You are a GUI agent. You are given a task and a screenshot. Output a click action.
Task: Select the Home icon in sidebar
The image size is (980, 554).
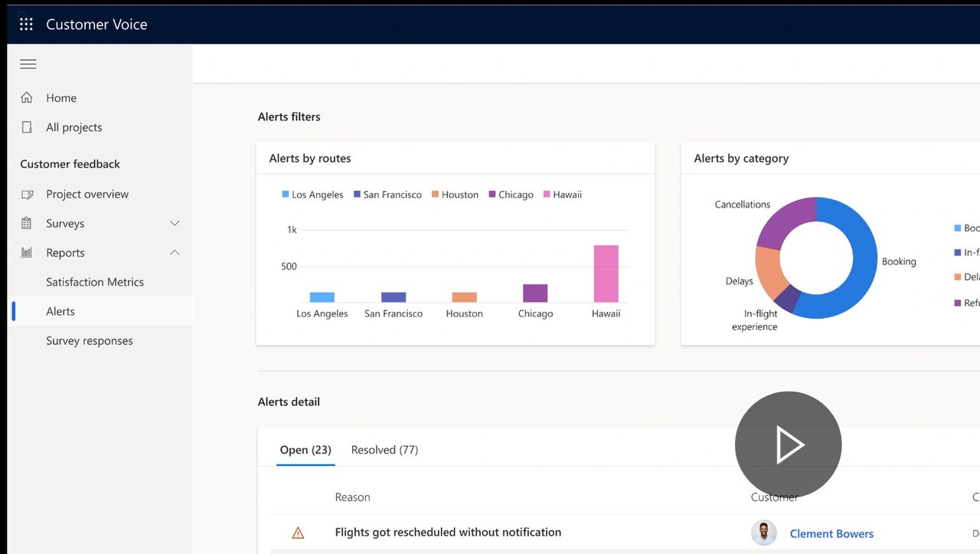click(27, 97)
